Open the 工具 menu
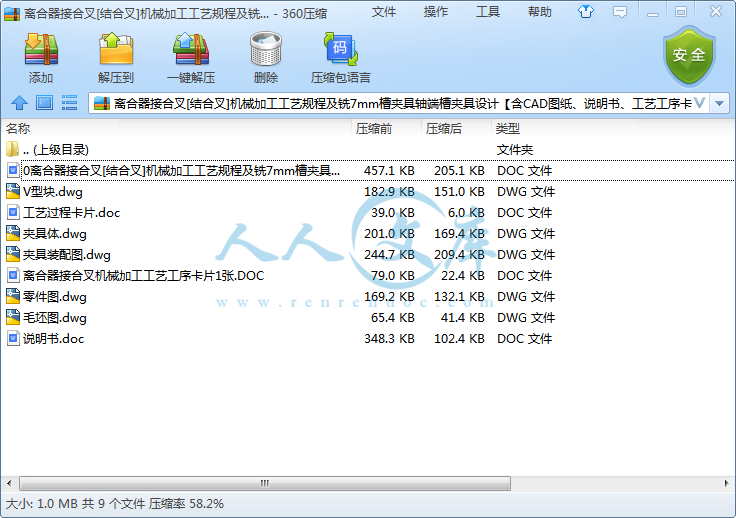Image resolution: width=736 pixels, height=518 pixels. click(488, 12)
